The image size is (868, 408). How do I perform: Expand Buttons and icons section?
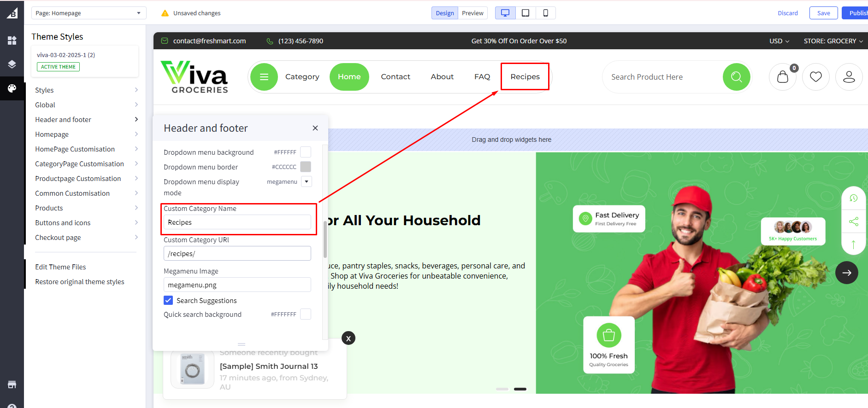click(87, 223)
